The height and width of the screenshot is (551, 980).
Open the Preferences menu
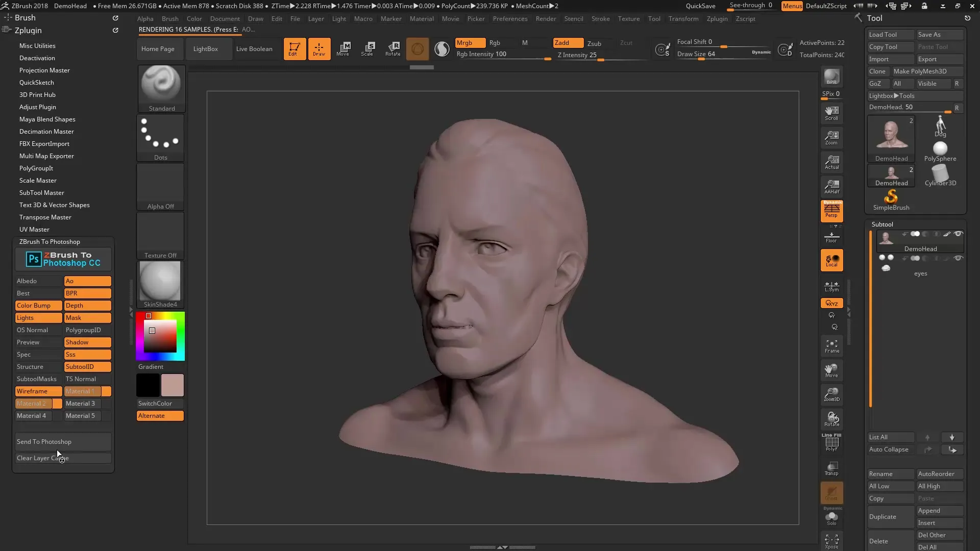tap(510, 19)
